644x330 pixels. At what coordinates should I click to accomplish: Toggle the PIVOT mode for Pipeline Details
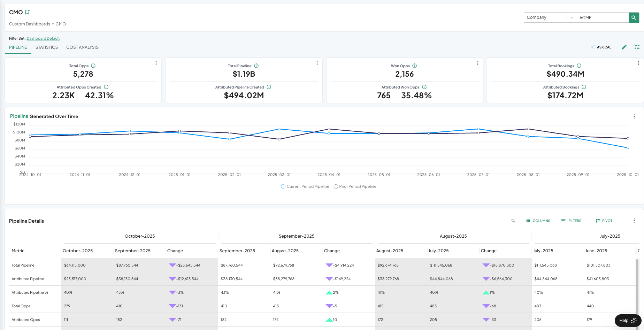point(604,221)
